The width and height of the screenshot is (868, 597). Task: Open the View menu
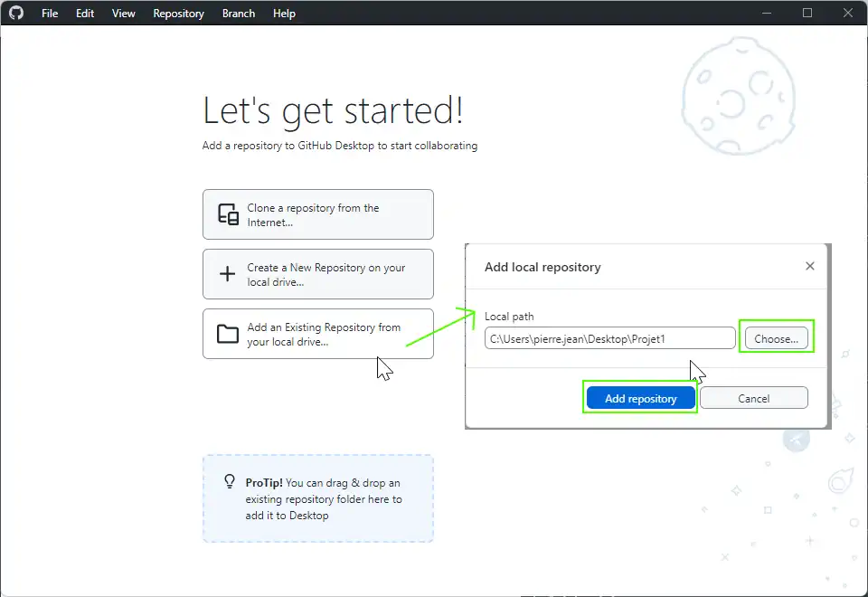pos(123,14)
